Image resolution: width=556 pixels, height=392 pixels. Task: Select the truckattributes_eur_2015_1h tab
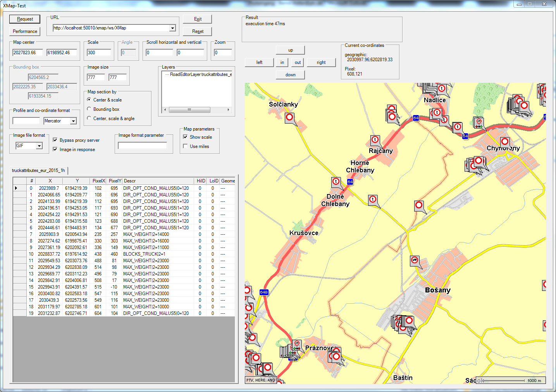pyautogui.click(x=38, y=170)
